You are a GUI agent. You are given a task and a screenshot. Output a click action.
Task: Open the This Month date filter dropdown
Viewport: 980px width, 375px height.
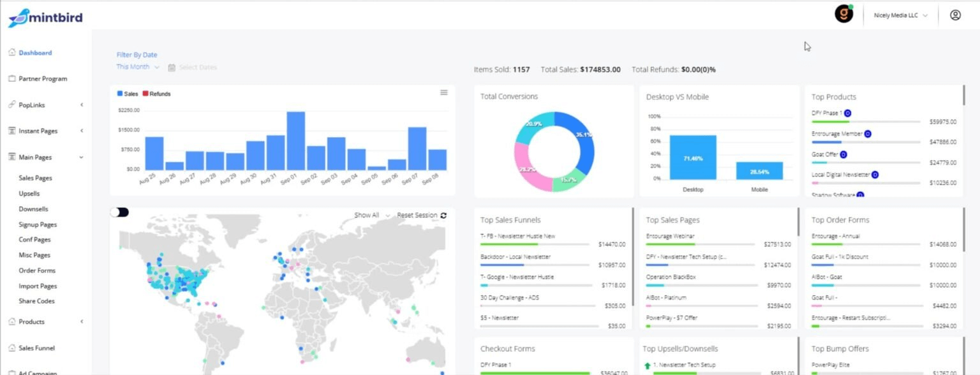pos(138,67)
